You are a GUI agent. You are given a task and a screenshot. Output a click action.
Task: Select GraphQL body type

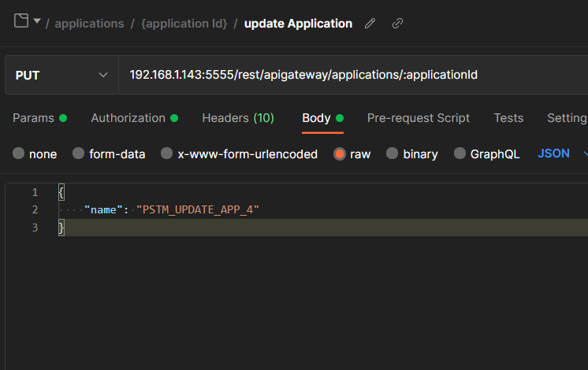coord(460,154)
